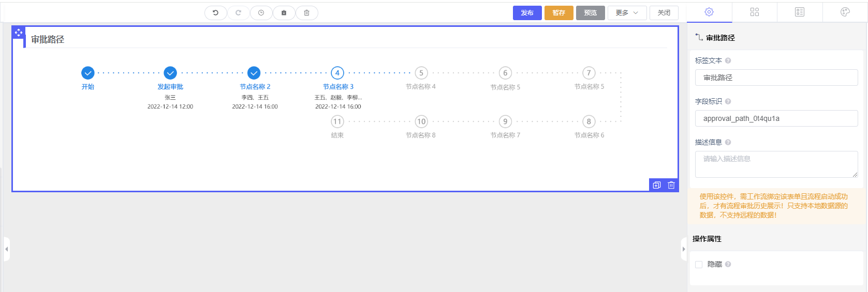Image resolution: width=868 pixels, height=292 pixels.
Task: Click the redo icon in toolbar
Action: point(238,13)
